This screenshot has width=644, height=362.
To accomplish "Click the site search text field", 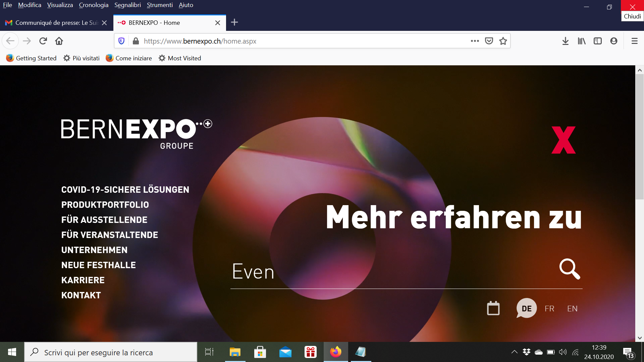I will [x=392, y=271].
